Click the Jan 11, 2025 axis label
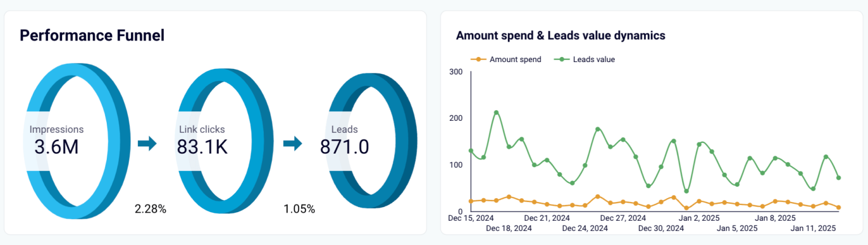This screenshot has height=245, width=868. 813,228
